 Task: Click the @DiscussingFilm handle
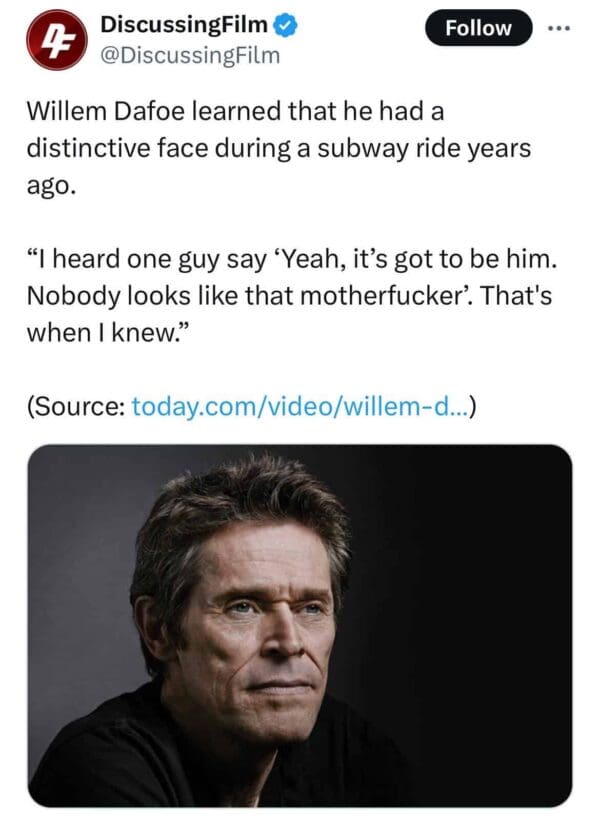(x=194, y=55)
